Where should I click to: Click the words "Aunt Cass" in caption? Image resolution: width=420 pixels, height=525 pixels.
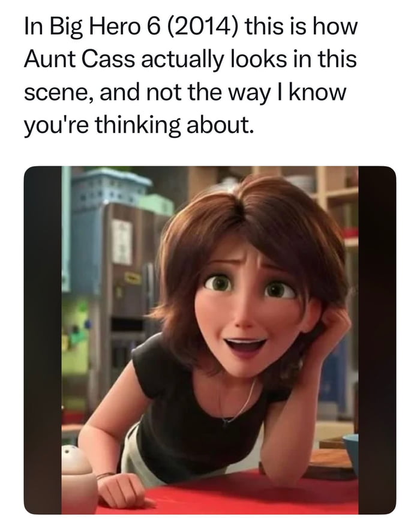click(x=80, y=59)
